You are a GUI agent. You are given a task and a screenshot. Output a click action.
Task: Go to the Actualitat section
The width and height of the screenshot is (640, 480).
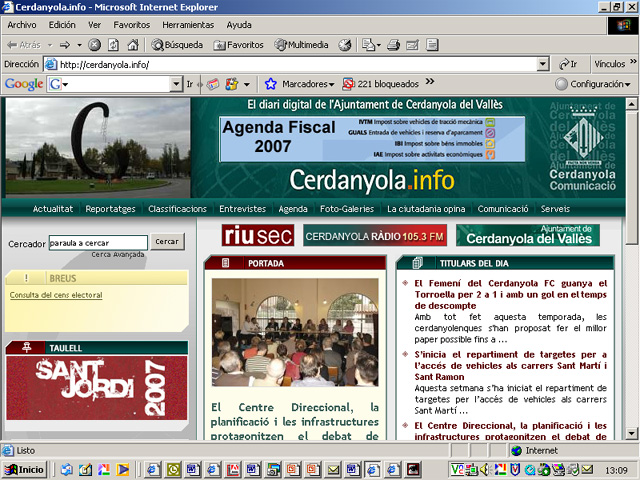53,209
